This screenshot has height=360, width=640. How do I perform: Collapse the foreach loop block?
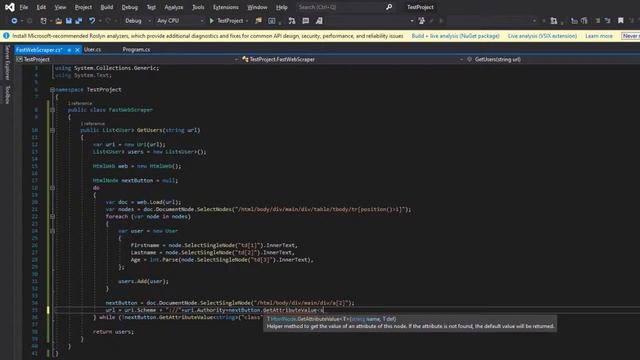click(x=52, y=216)
